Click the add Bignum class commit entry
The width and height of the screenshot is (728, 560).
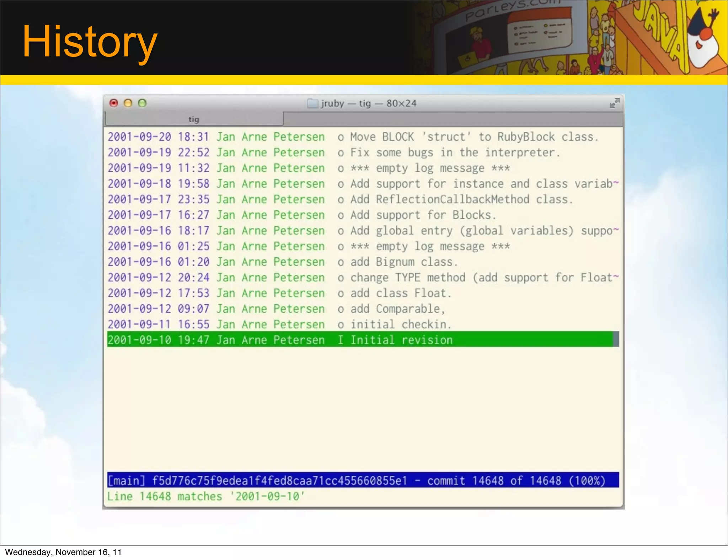[x=404, y=262]
